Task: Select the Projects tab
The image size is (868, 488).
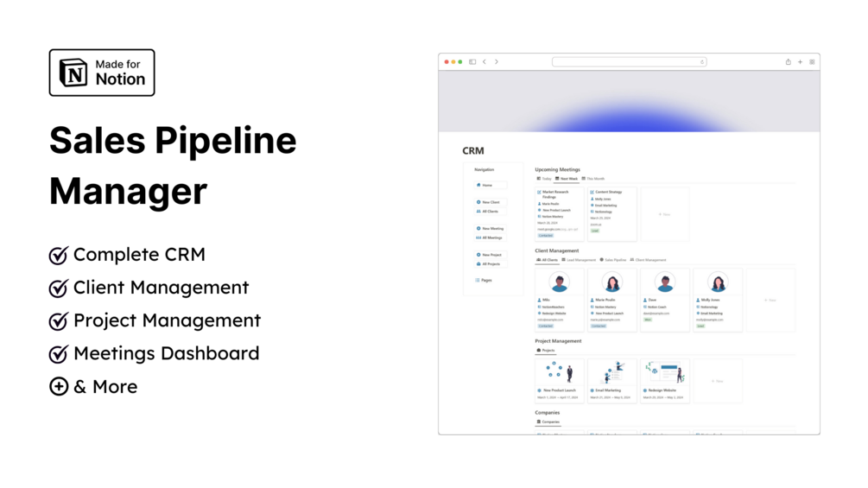Action: (545, 350)
